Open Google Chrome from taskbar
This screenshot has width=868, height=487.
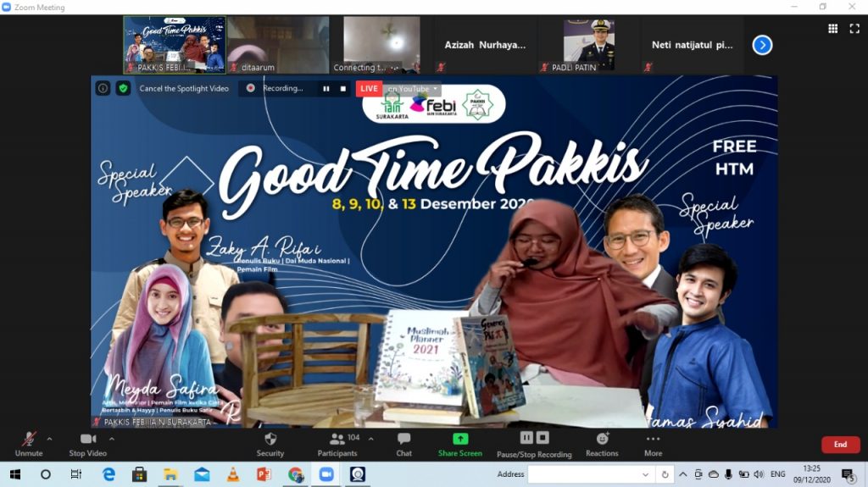[x=296, y=474]
